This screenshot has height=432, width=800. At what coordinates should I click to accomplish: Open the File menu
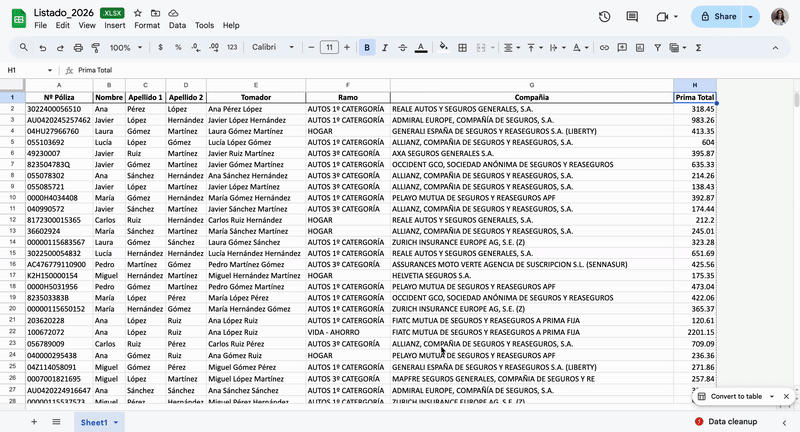click(40, 25)
